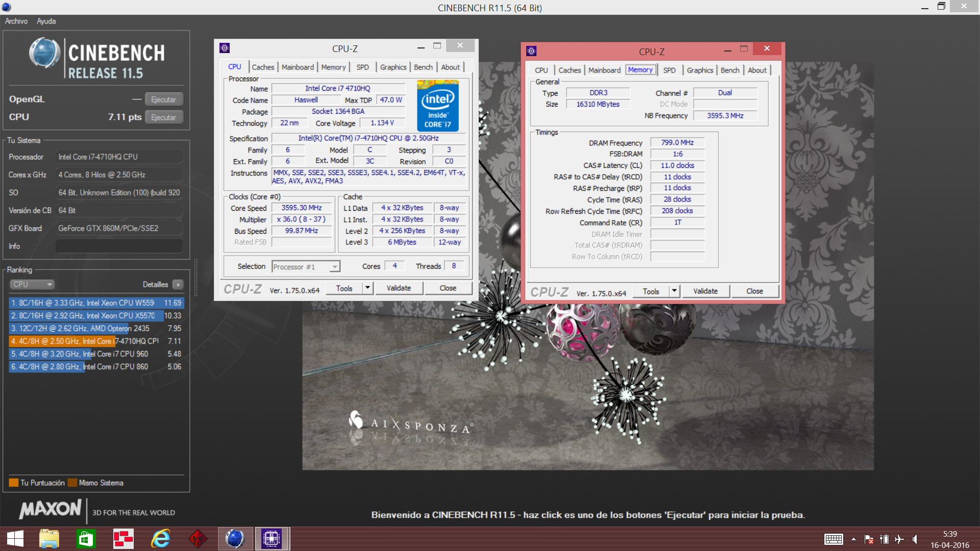This screenshot has width=980, height=551.
Task: Click Validate in Memory CPU-Z window
Action: pyautogui.click(x=705, y=291)
